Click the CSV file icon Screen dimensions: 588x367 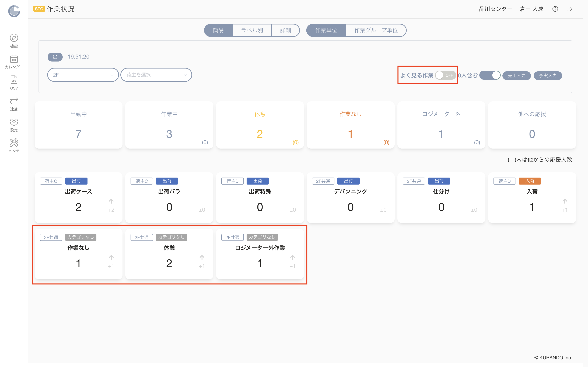coord(14,80)
